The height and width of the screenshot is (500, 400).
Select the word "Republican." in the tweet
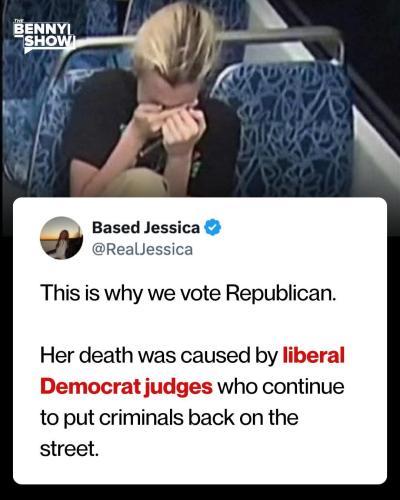pyautogui.click(x=281, y=294)
